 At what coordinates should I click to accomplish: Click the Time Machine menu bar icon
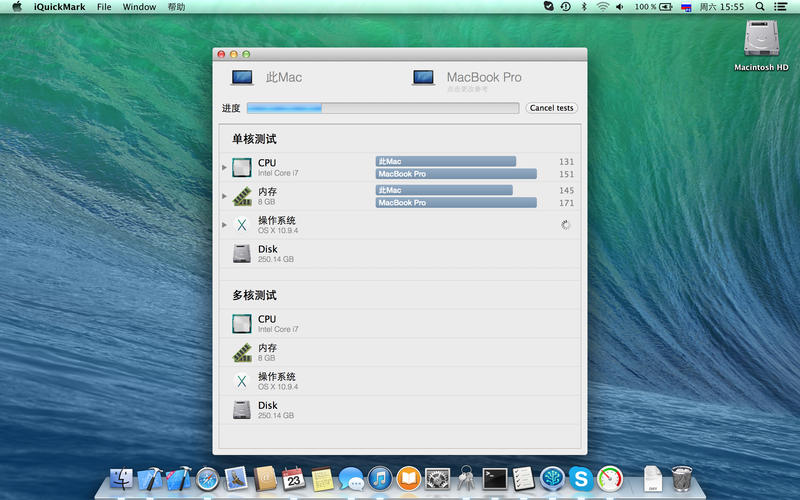click(x=565, y=7)
